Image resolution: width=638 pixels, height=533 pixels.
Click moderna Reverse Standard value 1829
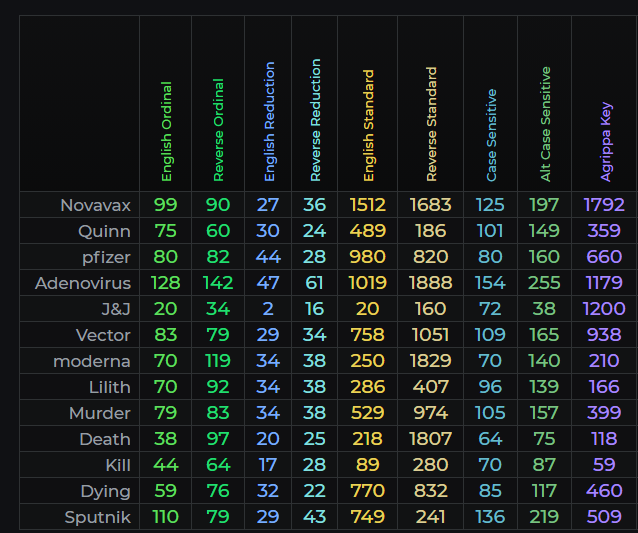point(430,361)
